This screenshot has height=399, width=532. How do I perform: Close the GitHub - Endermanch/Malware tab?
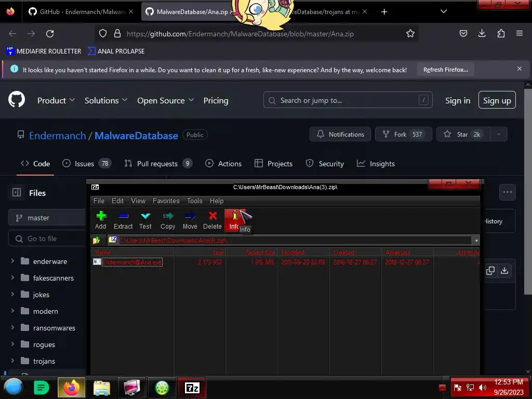pos(131,11)
